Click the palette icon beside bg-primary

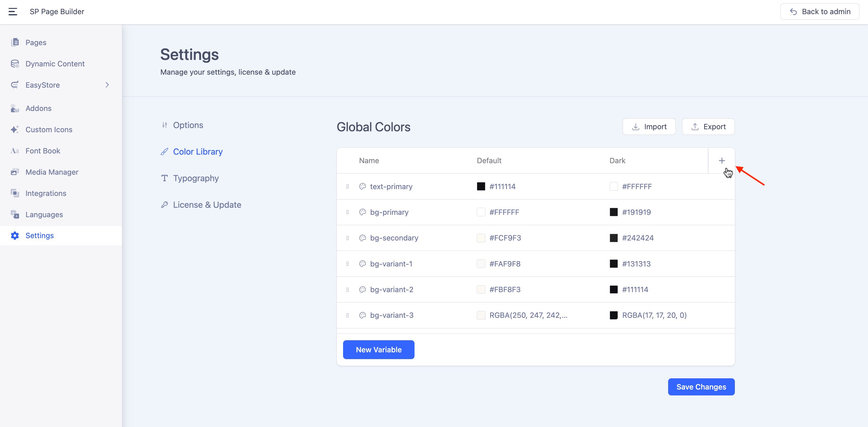coord(362,212)
